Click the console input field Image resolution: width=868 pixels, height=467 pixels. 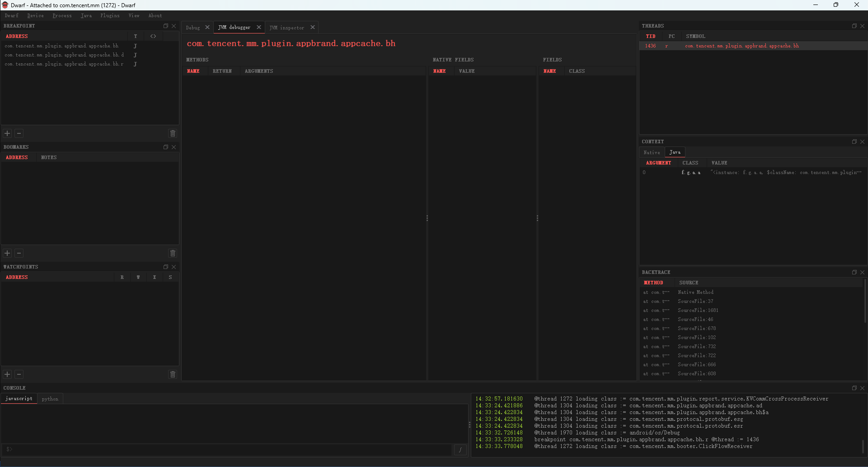[x=226, y=450]
